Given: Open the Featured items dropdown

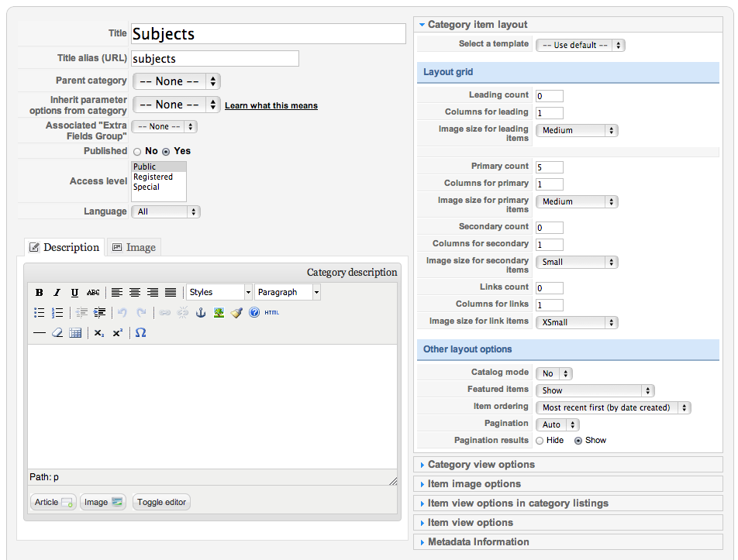Looking at the screenshot, I should tap(595, 390).
